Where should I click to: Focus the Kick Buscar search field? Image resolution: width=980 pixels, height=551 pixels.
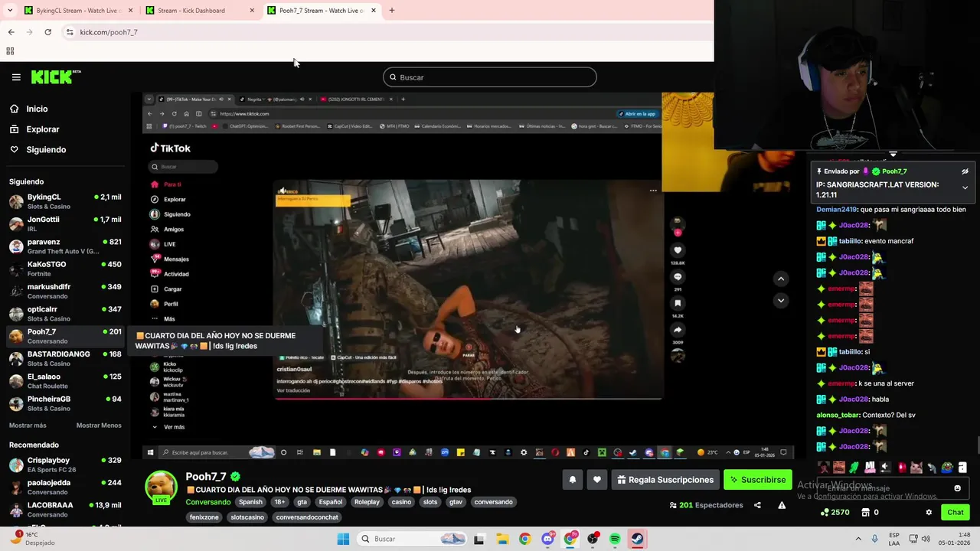490,77
